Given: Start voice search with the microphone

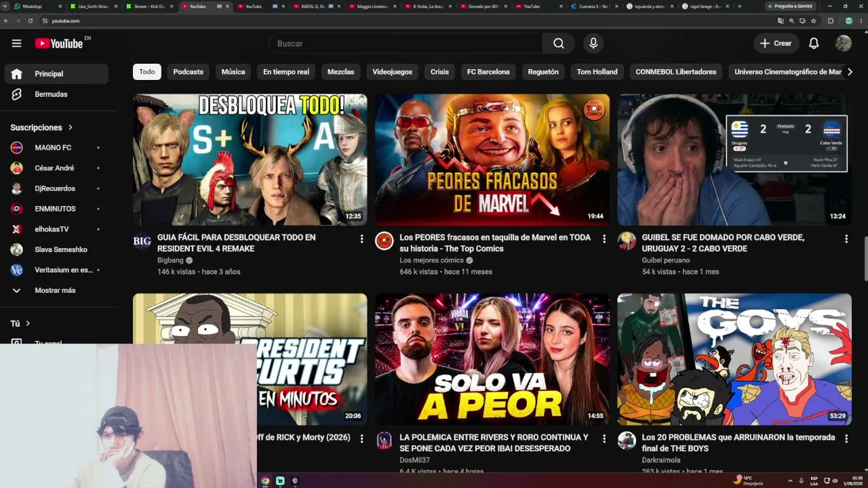Looking at the screenshot, I should point(593,43).
